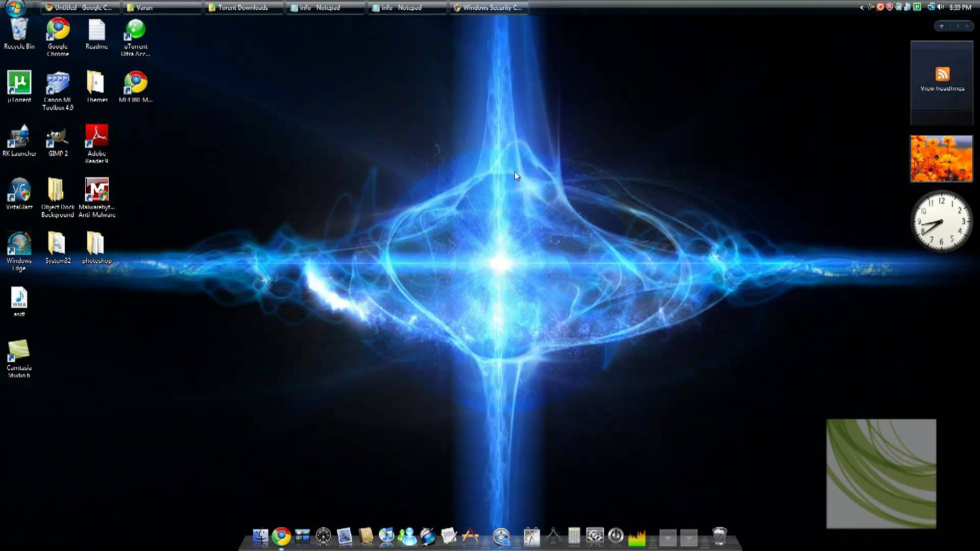This screenshot has height=551, width=980.
Task: Click the sidebar next gadgets page arrow
Action: pos(967,26)
